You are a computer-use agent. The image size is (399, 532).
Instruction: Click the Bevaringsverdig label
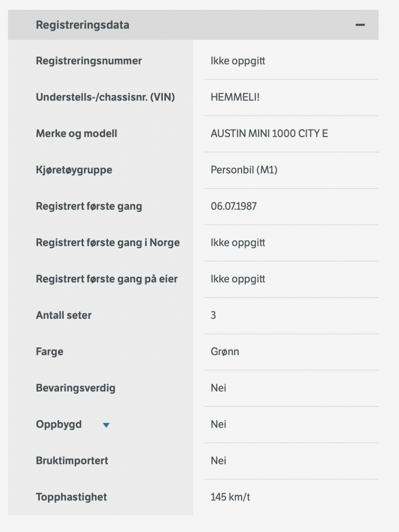(x=75, y=388)
